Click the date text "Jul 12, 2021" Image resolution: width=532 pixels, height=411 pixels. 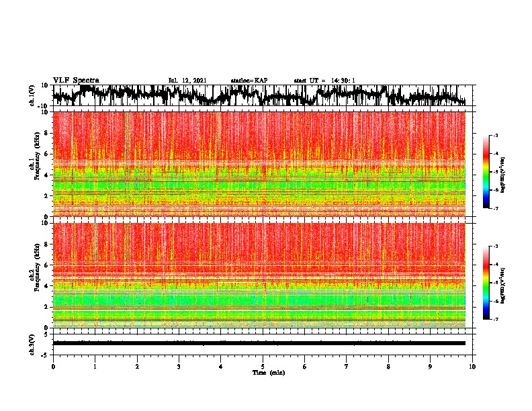pos(187,81)
